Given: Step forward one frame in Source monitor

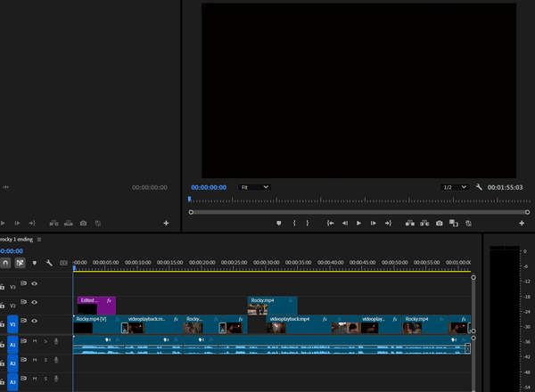Looking at the screenshot, I should (17, 224).
